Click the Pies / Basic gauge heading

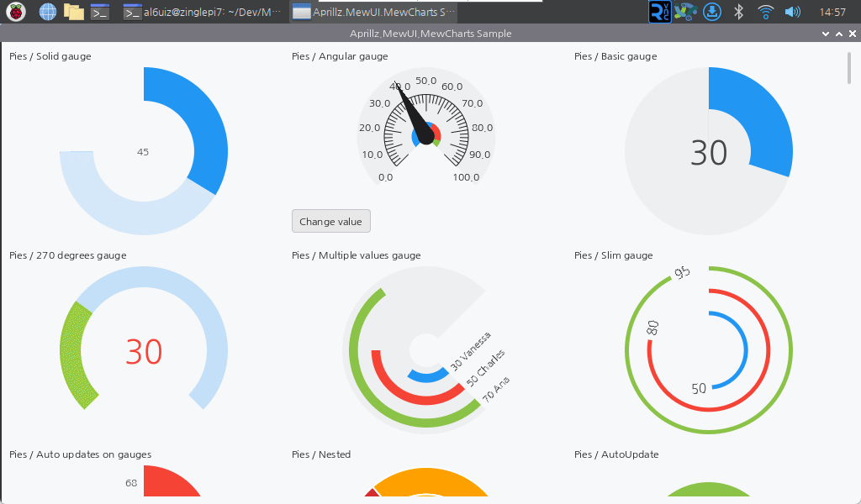tap(615, 56)
